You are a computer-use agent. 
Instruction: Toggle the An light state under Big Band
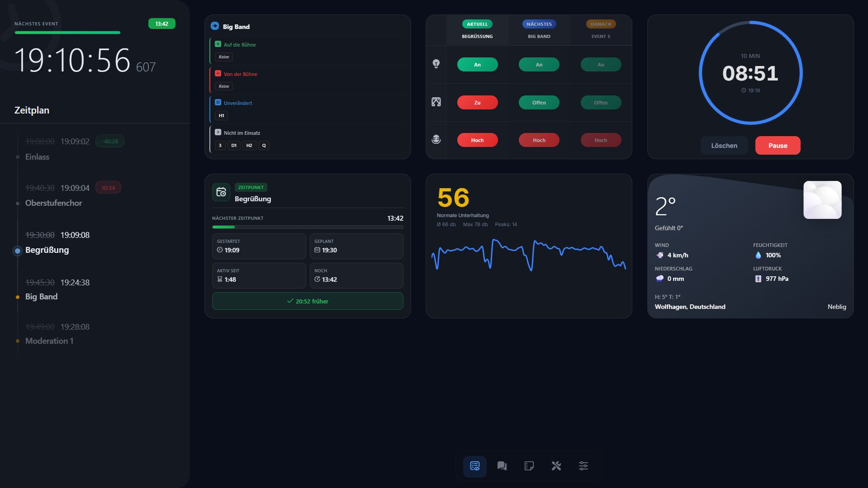coord(539,64)
